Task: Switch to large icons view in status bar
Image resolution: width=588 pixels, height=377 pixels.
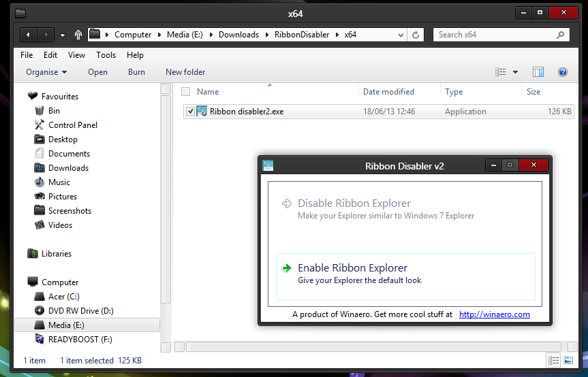Action: point(568,360)
